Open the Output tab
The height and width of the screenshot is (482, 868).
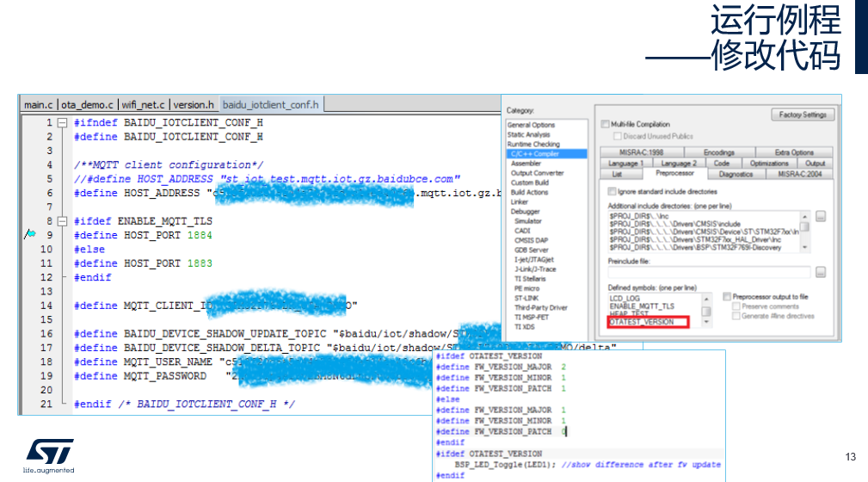coord(815,164)
